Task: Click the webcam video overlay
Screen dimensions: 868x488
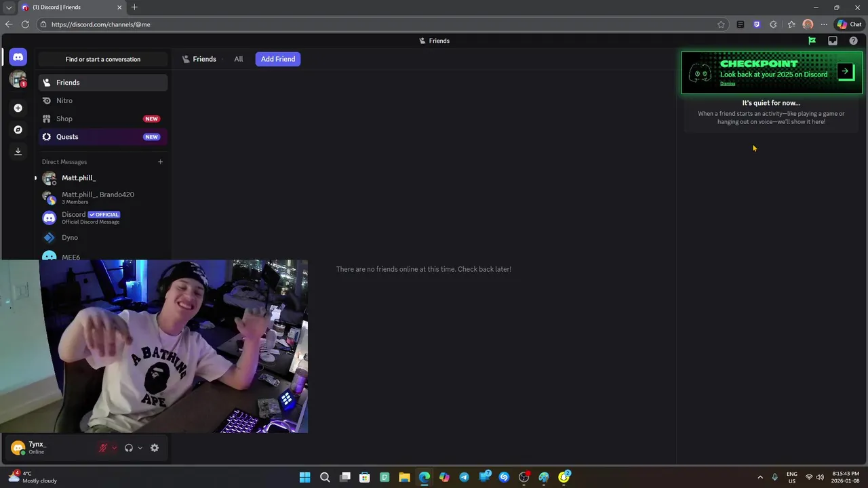Action: click(x=154, y=346)
